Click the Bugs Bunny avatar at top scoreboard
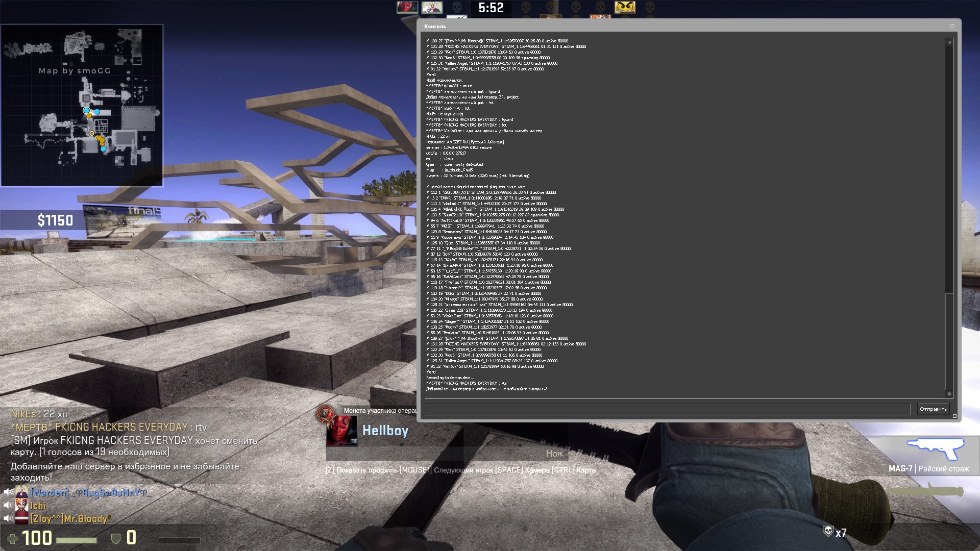This screenshot has width=980, height=551. coord(432,7)
